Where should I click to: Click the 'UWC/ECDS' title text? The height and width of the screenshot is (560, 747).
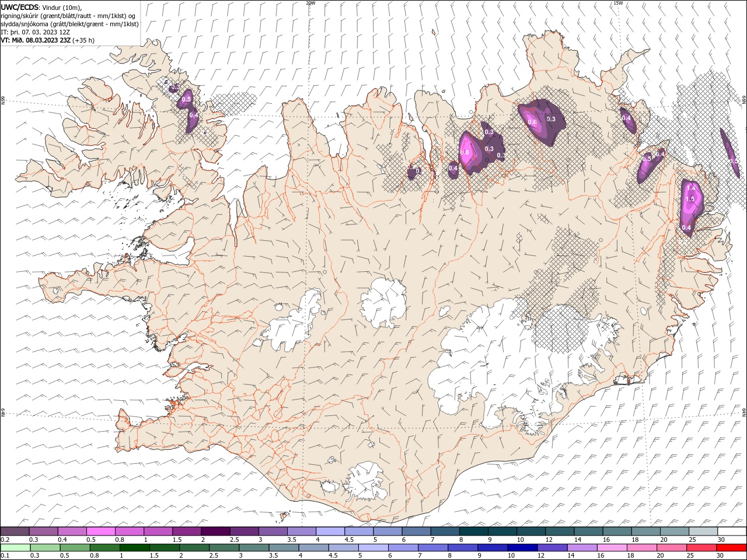click(x=20, y=7)
